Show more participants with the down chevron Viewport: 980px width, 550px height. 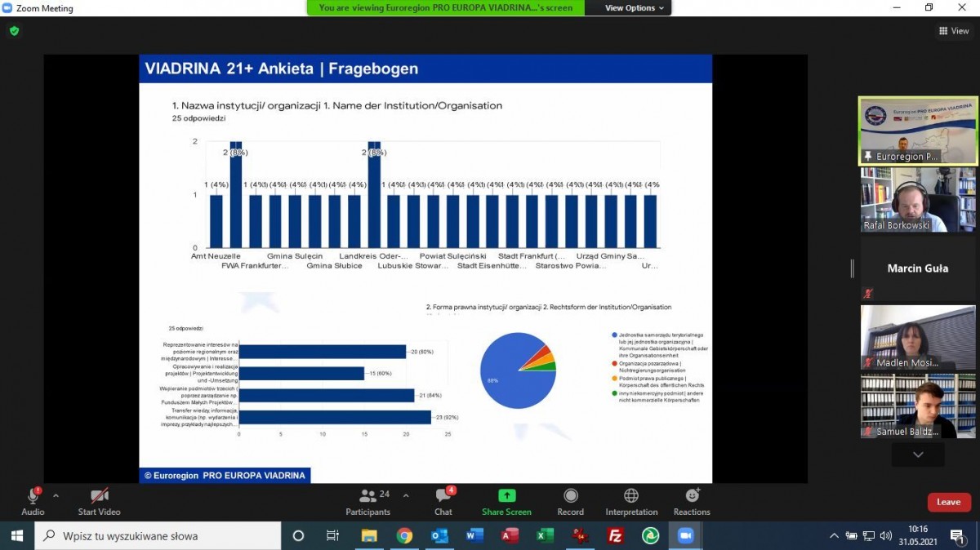tap(918, 455)
